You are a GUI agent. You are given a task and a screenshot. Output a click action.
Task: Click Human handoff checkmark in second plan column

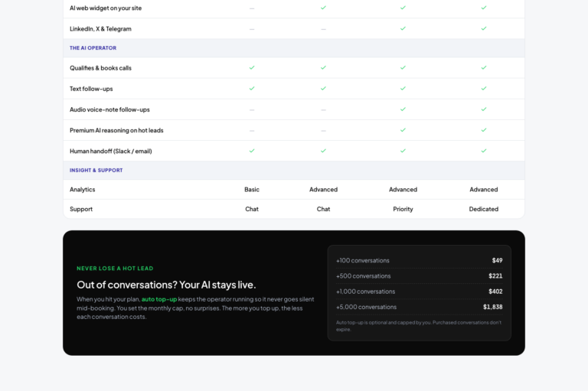point(323,151)
